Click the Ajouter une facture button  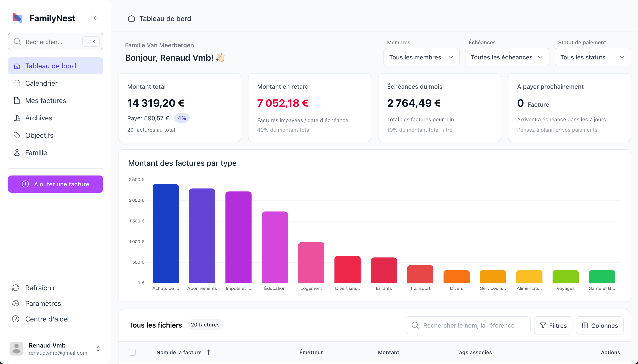click(x=56, y=184)
